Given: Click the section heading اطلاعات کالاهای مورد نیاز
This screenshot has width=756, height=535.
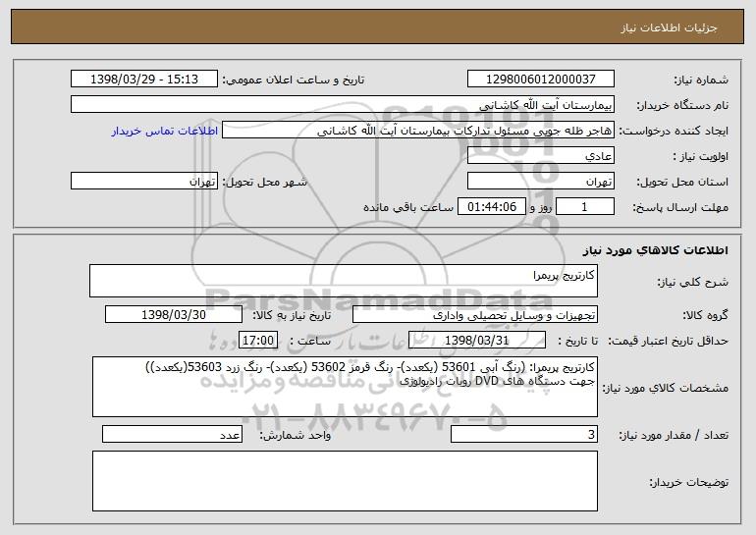Looking at the screenshot, I should click(x=655, y=250).
